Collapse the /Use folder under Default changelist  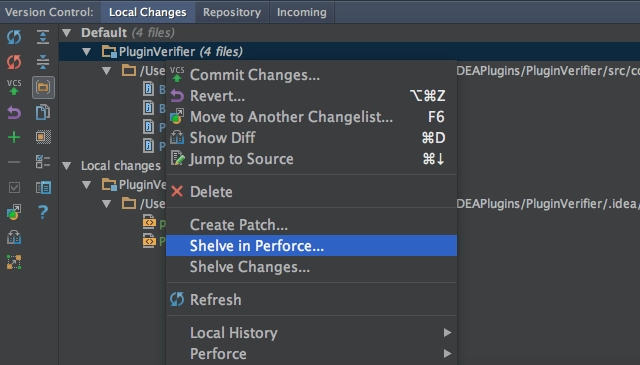coord(107,71)
